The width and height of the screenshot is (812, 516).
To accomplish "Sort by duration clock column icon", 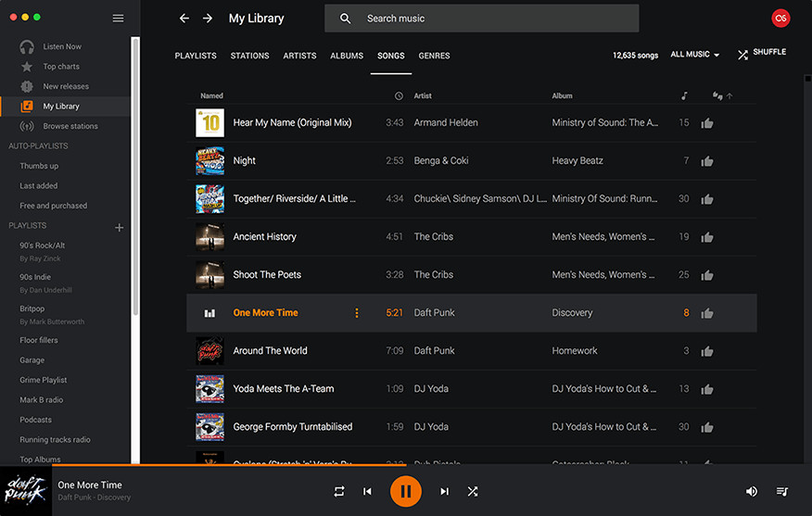I will tap(399, 95).
